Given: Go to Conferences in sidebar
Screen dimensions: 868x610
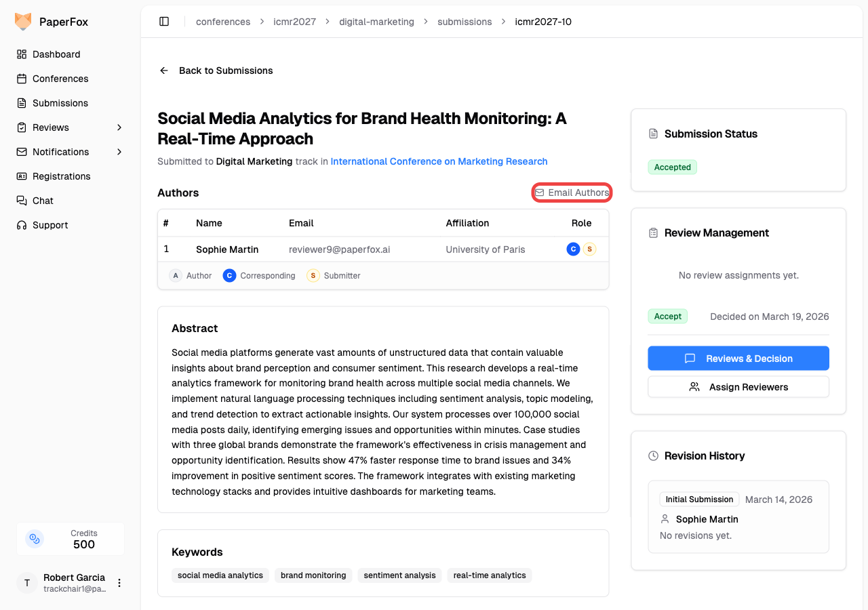Looking at the screenshot, I should 60,79.
